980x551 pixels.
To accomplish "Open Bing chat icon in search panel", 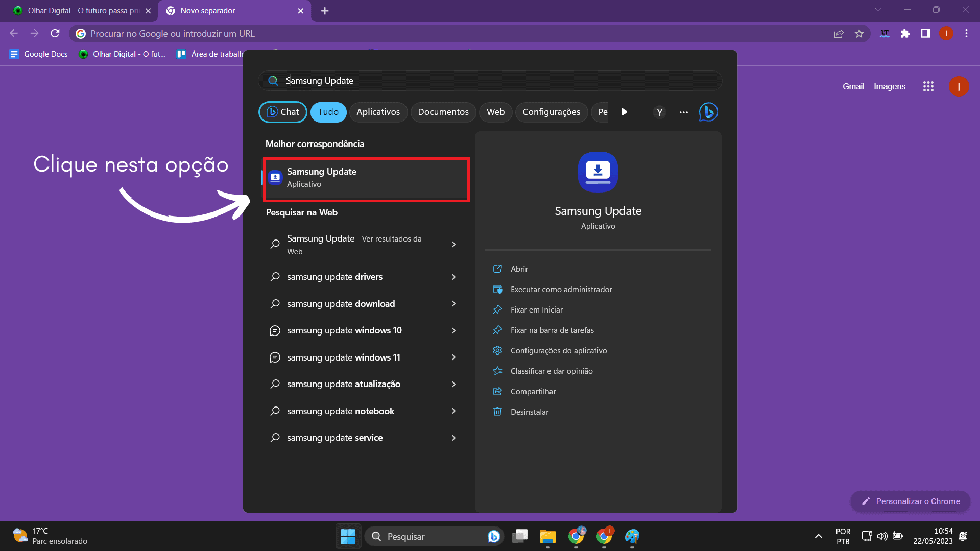I will point(708,112).
